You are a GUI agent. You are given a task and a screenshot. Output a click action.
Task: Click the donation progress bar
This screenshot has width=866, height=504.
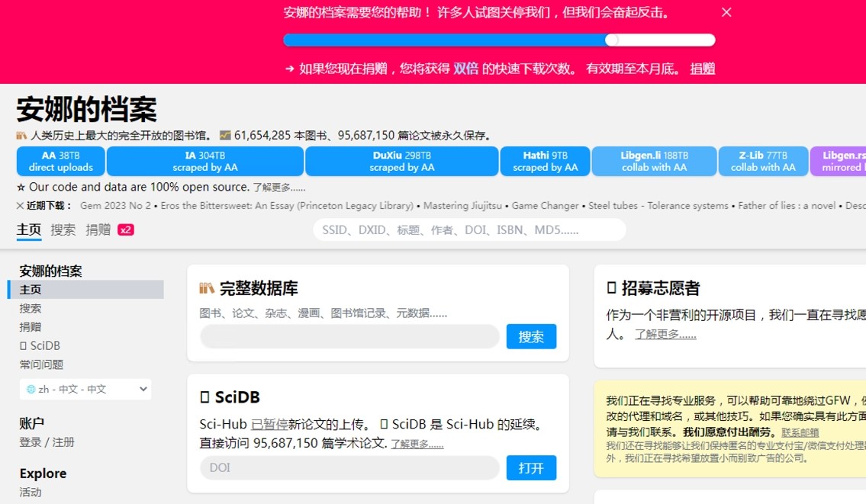click(x=500, y=39)
